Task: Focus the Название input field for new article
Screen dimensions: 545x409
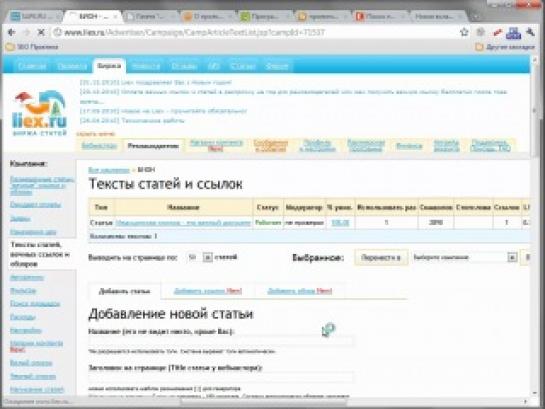Action: pyautogui.click(x=221, y=341)
